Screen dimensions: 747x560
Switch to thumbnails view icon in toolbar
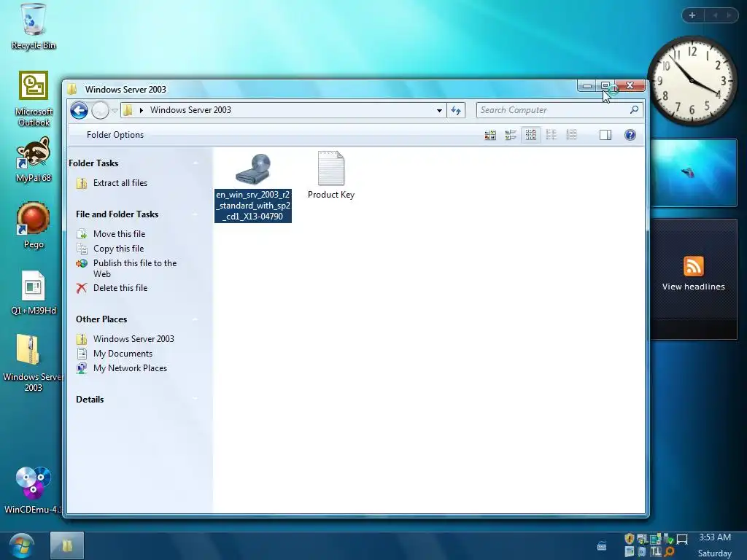(x=490, y=135)
